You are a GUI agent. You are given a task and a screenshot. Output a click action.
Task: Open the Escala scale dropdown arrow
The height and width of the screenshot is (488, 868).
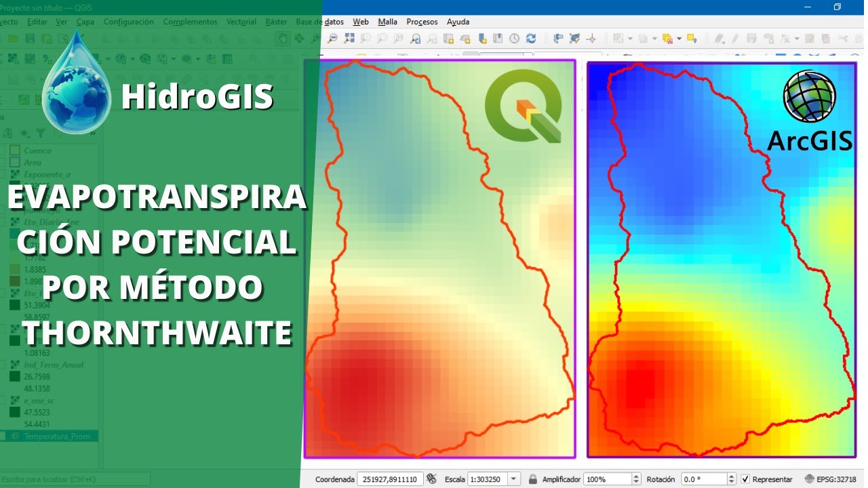[x=513, y=479]
